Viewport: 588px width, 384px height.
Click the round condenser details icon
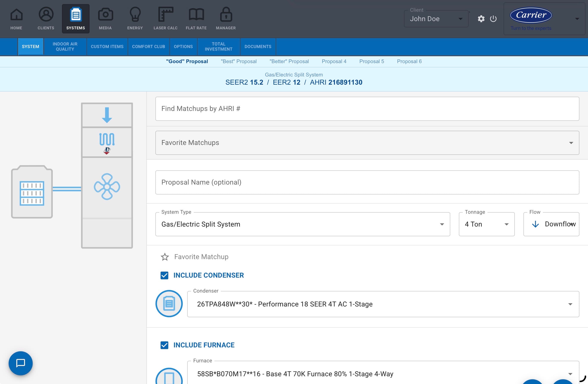pyautogui.click(x=169, y=304)
